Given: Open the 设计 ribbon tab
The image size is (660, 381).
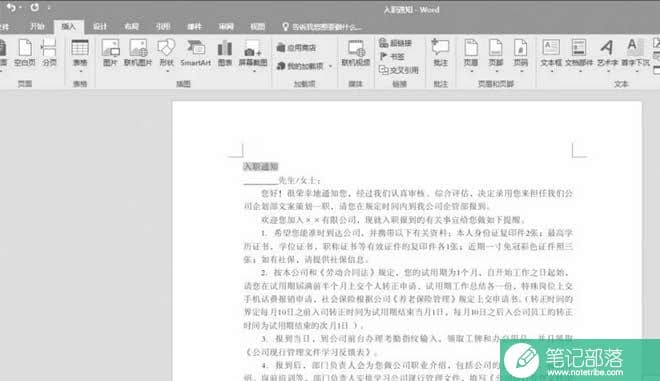Looking at the screenshot, I should (100, 27).
